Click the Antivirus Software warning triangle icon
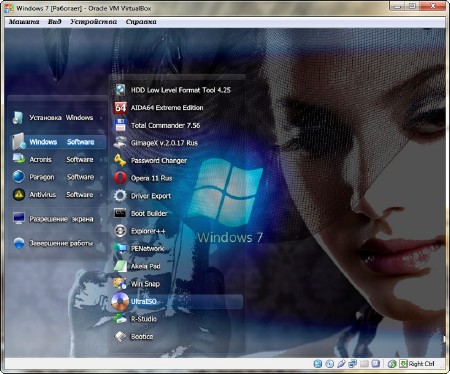450x374 pixels. [x=19, y=194]
